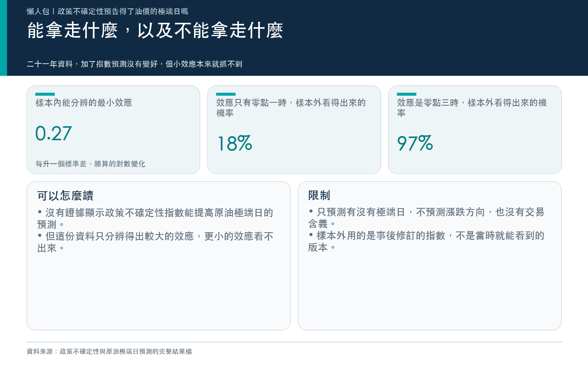The height and width of the screenshot is (368, 588).
Task: Click bullet starting 沒有證據顯示政策不確定性指數
Action: (155, 219)
